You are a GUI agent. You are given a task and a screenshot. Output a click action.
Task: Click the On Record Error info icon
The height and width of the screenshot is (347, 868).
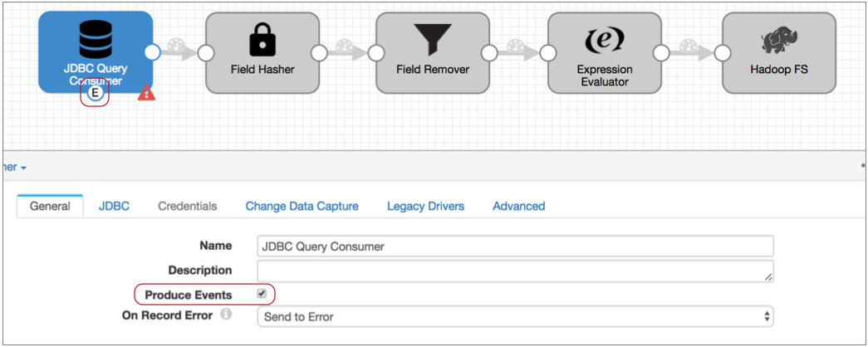point(226,315)
